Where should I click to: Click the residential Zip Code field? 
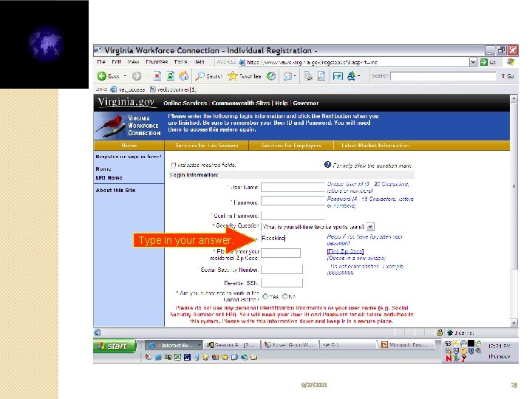(281, 253)
